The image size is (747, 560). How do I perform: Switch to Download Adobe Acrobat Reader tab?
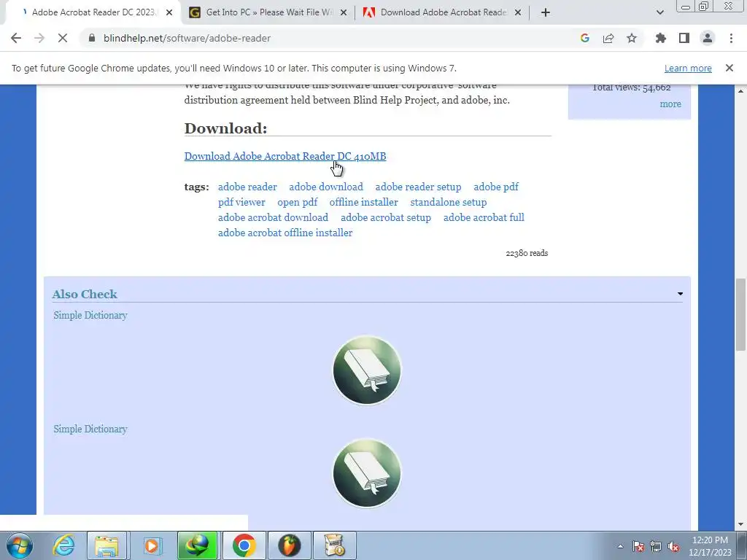441,12
